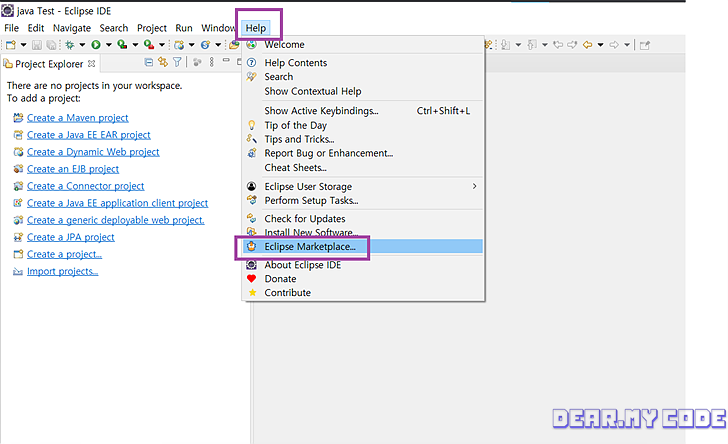Open the Edit menu
Image resolution: width=728 pixels, height=444 pixels.
pos(36,28)
